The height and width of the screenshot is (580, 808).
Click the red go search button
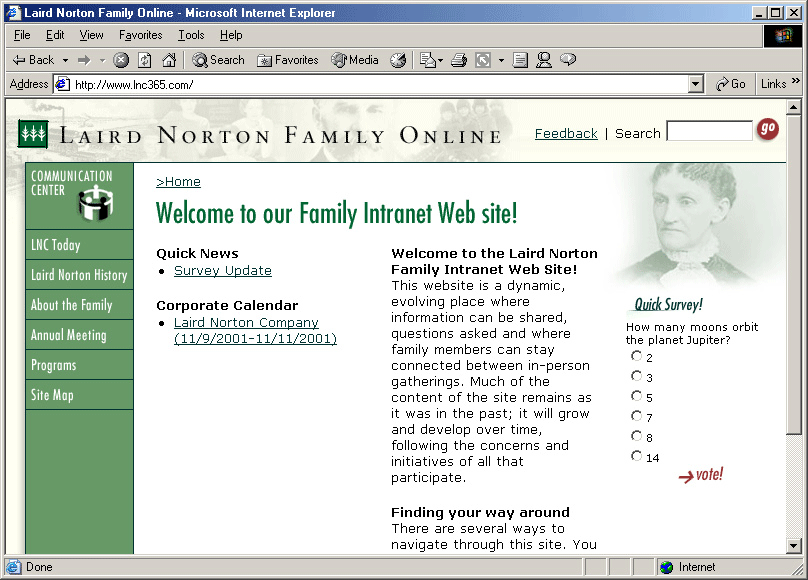[x=767, y=129]
